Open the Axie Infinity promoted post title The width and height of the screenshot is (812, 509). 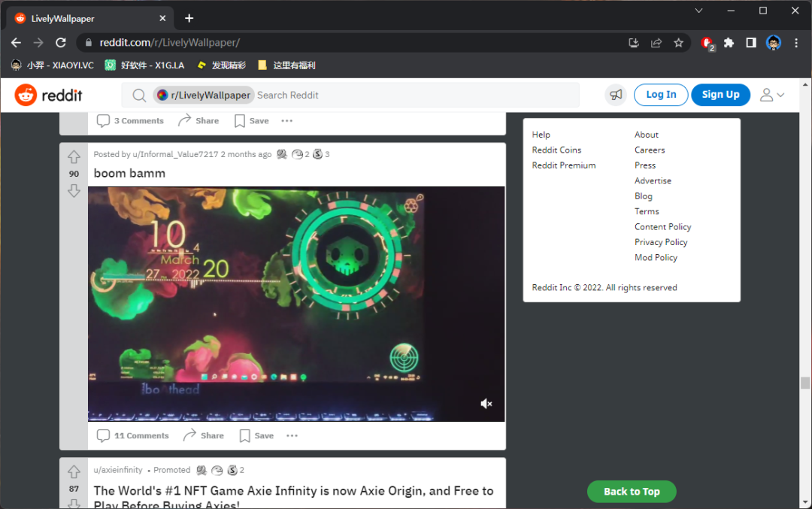[x=294, y=496]
